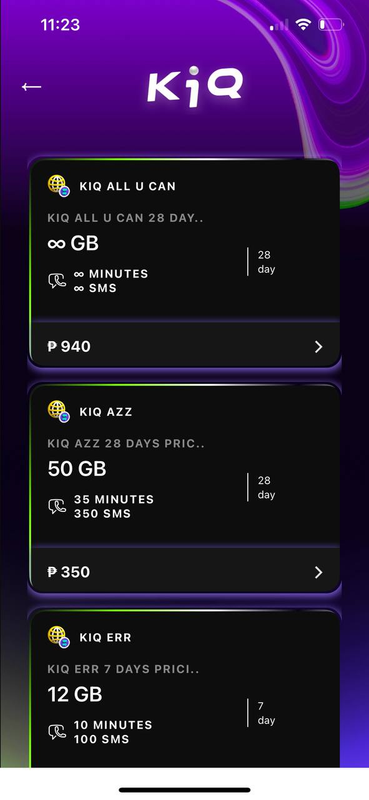Select the globe icon beside KIQ ERR
Image resolution: width=369 pixels, height=800 pixels.
59,637
